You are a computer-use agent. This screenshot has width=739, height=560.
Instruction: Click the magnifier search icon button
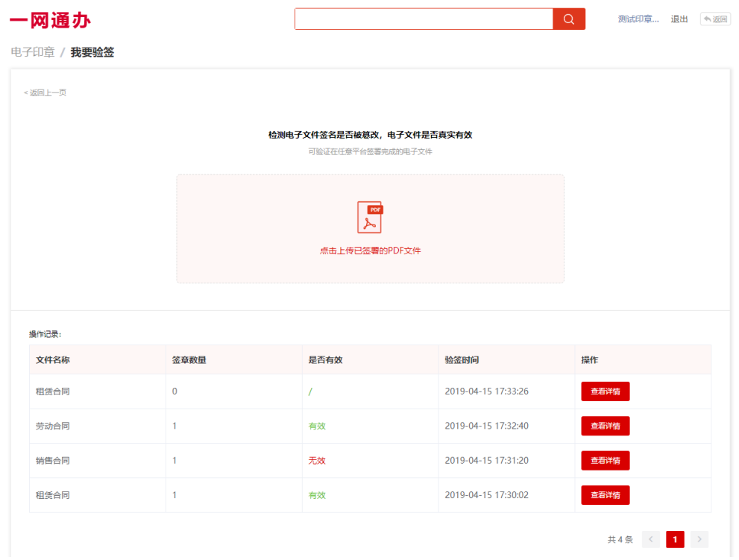[568, 19]
